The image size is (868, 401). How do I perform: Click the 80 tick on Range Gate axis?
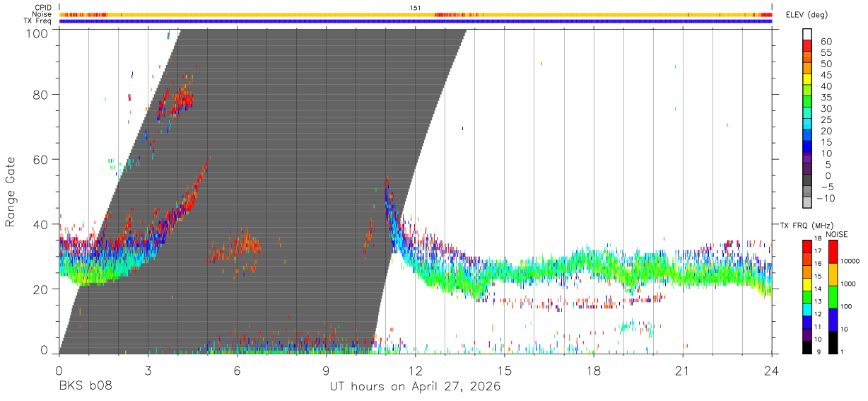point(40,95)
